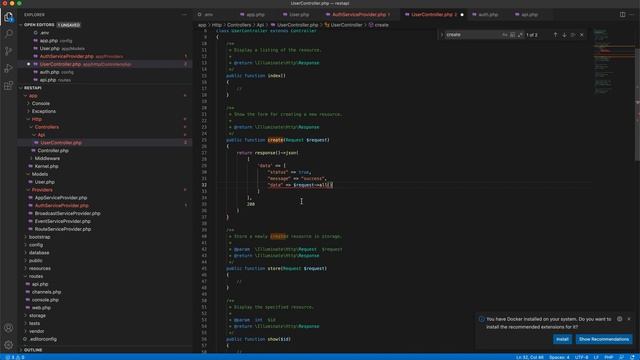The height and width of the screenshot is (360, 640).
Task: Open .editorconfig in the file tree
Action: click(x=43, y=339)
